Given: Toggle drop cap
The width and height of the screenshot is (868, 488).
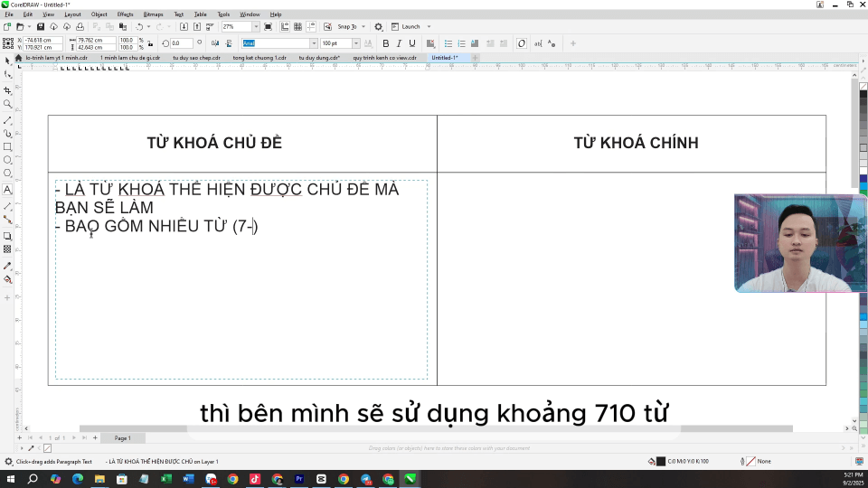Looking at the screenshot, I should click(x=475, y=43).
